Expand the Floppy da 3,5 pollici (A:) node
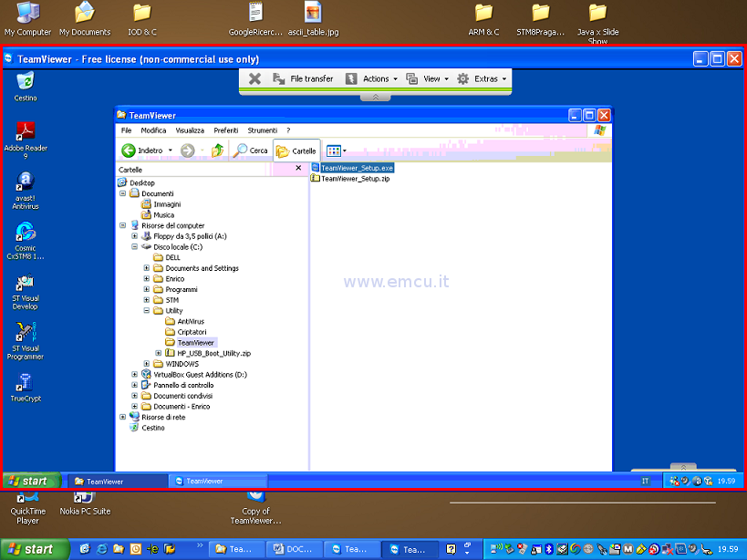 pyautogui.click(x=134, y=235)
